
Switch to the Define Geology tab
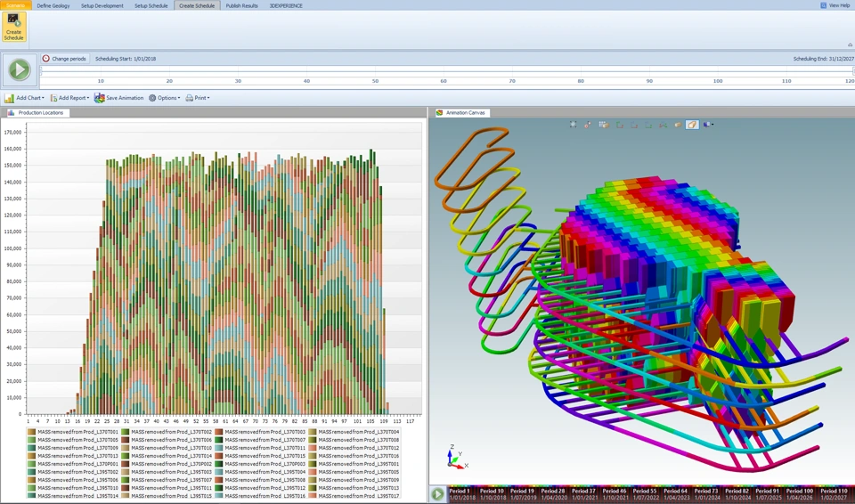pyautogui.click(x=53, y=5)
